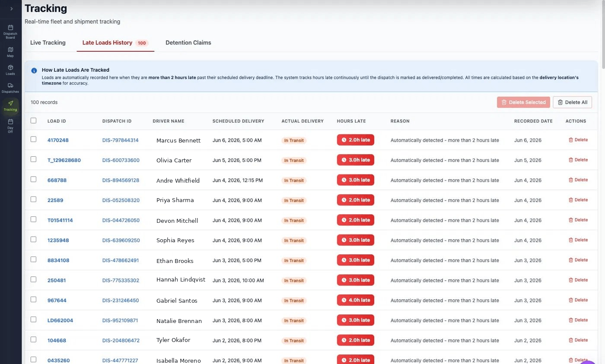This screenshot has width=605, height=364.
Task: Click the 2.0h late badge for Marcus Bennett
Action: coord(356,140)
